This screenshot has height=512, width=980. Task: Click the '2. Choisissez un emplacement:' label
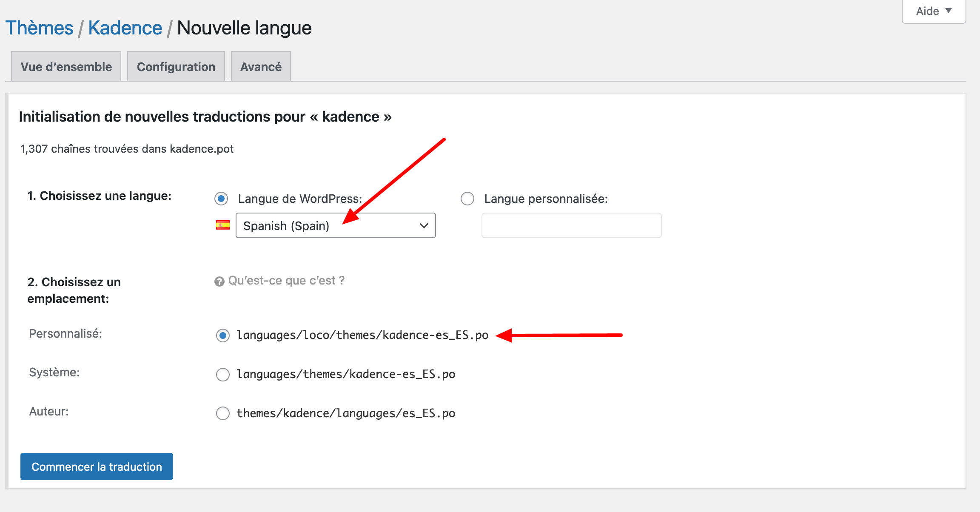[x=74, y=290]
